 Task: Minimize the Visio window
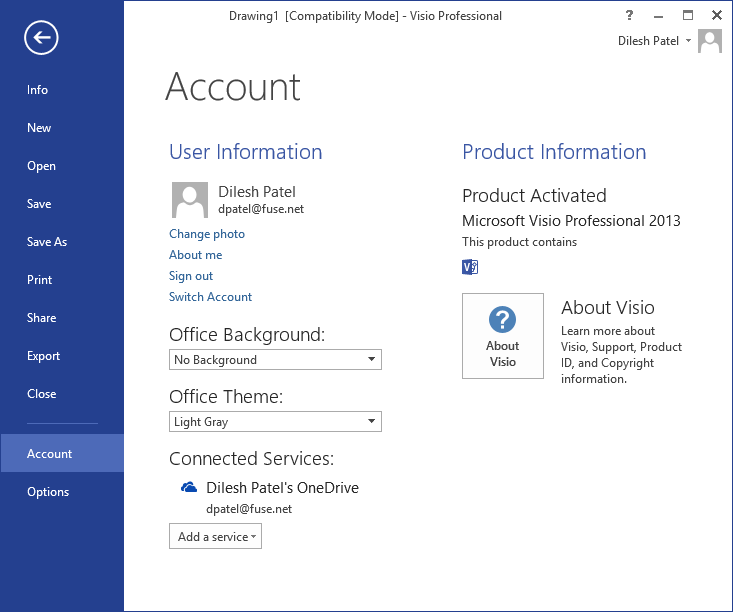tap(658, 16)
